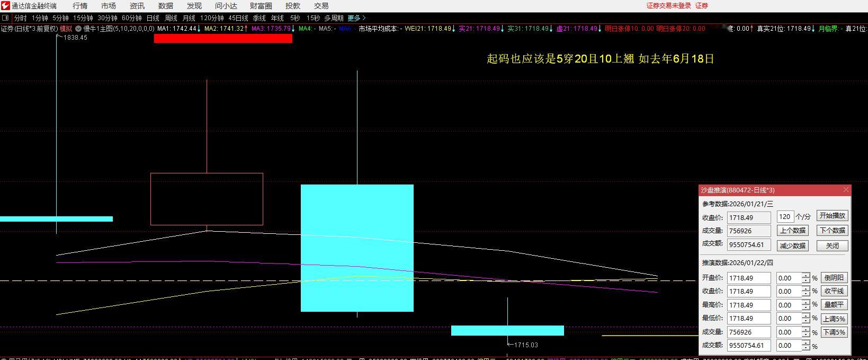The image size is (868, 360).
Task: Select the 月线 period
Action: pyautogui.click(x=189, y=18)
